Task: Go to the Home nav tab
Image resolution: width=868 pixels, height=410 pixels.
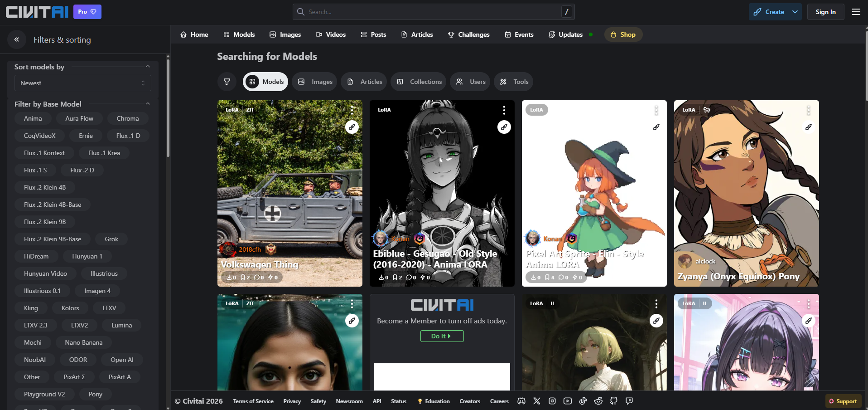Action: click(194, 34)
